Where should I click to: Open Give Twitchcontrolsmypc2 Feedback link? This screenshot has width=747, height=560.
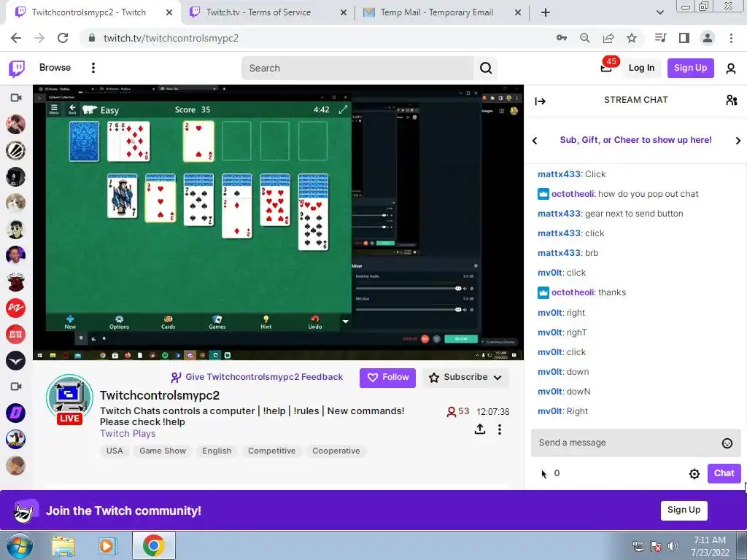pos(257,377)
